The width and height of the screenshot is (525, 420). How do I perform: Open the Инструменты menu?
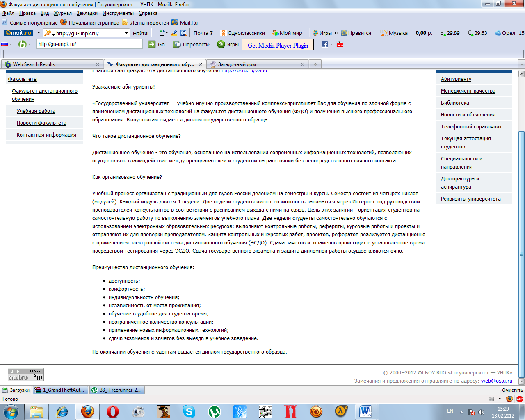[118, 13]
